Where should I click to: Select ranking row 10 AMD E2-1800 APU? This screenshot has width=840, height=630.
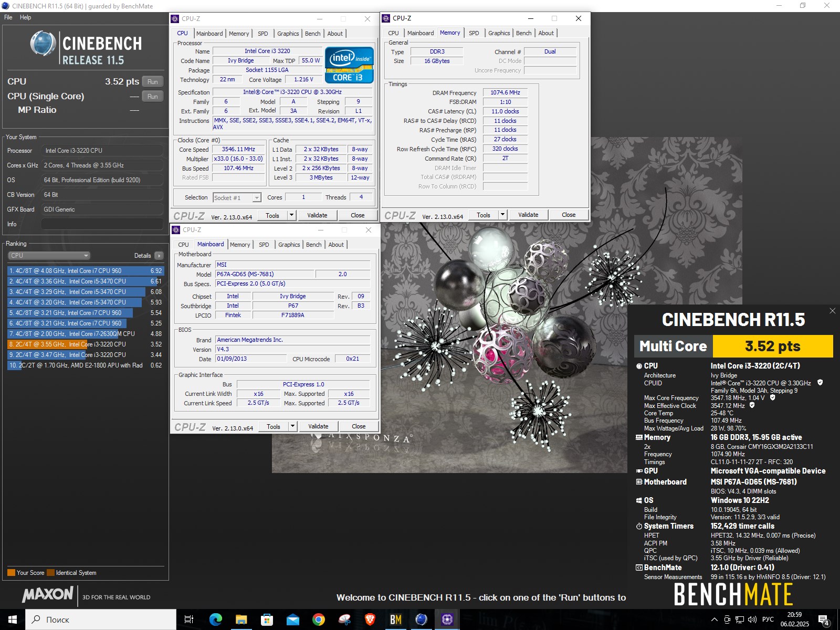[x=86, y=365]
